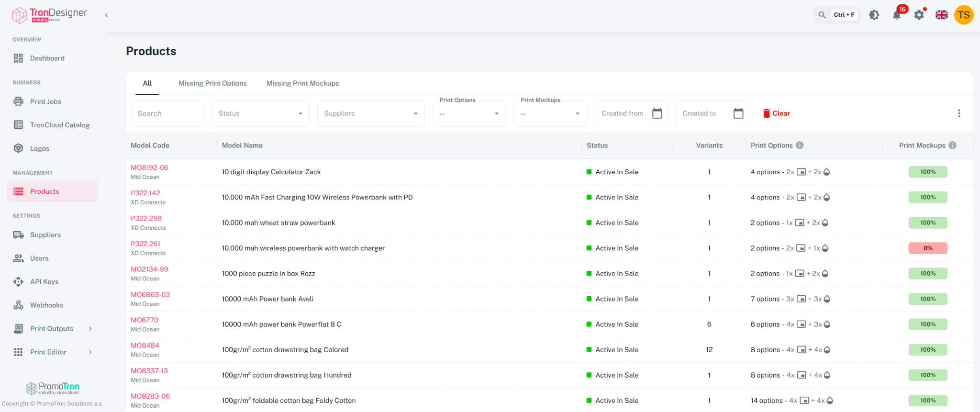This screenshot has width=980, height=412.
Task: Change language via the UK flag
Action: [x=942, y=15]
